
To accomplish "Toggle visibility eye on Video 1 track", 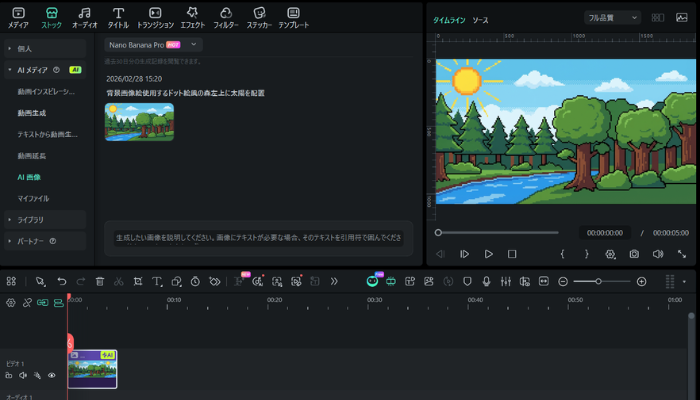I will tap(51, 376).
